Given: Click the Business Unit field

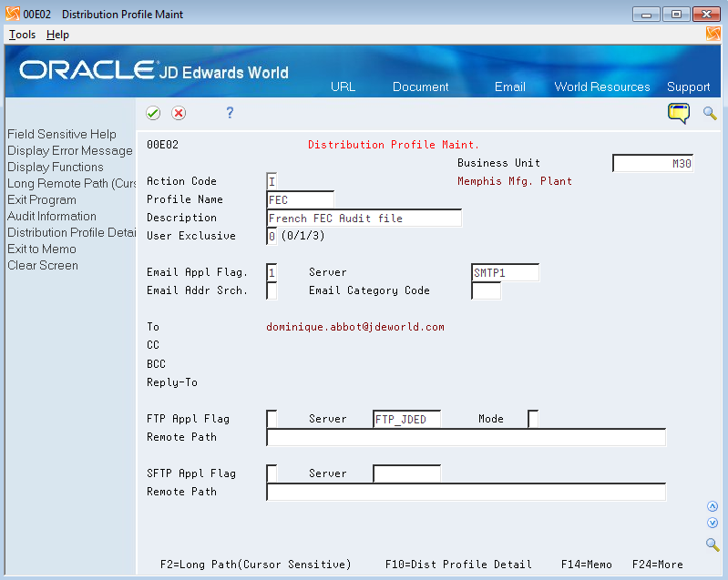Looking at the screenshot, I should (652, 163).
